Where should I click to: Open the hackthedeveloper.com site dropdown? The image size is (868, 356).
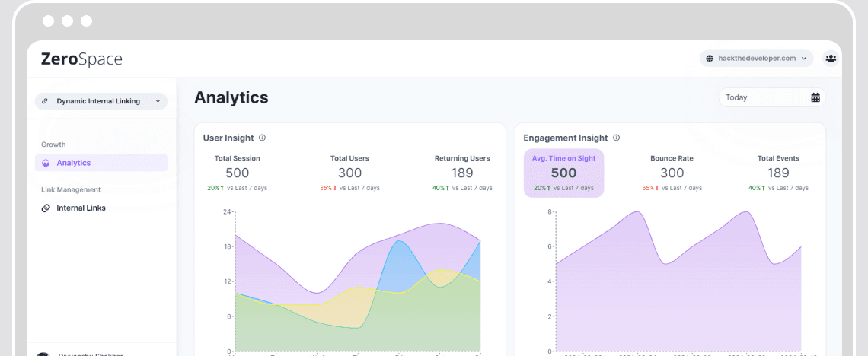point(756,58)
